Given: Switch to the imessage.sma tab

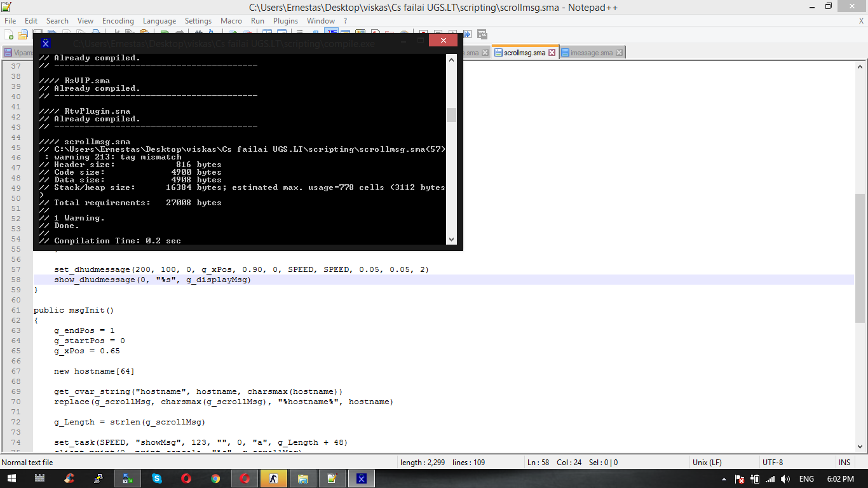Looking at the screenshot, I should click(591, 53).
